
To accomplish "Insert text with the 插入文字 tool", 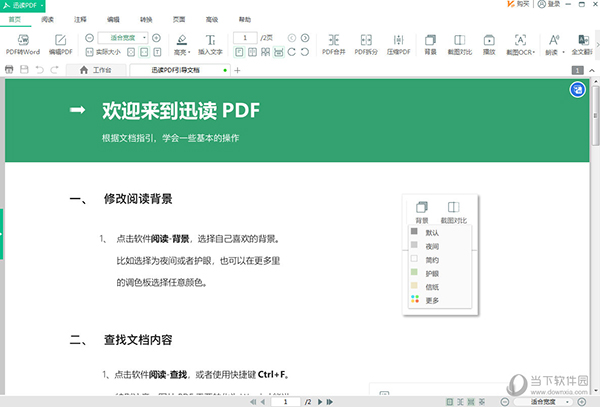I will [x=210, y=44].
